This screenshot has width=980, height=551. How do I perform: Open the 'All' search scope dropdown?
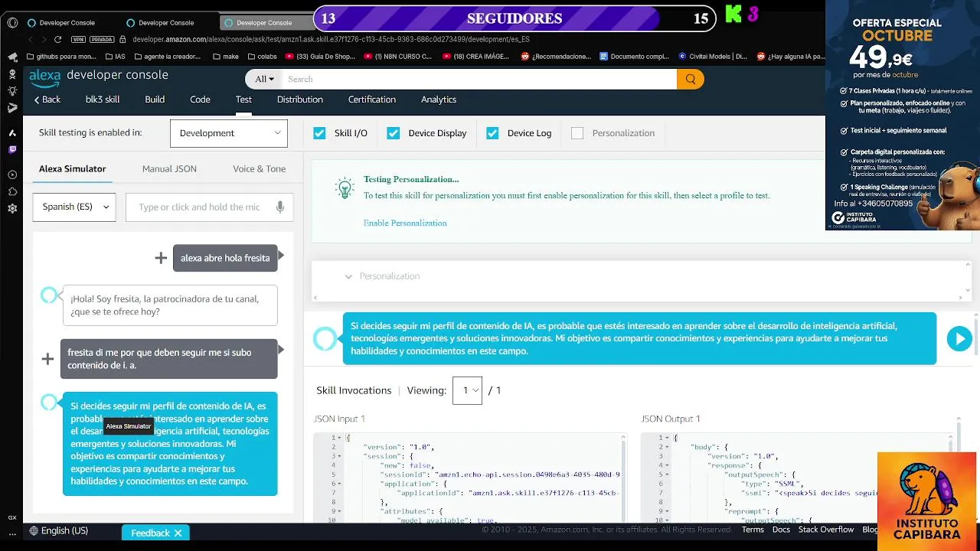265,79
